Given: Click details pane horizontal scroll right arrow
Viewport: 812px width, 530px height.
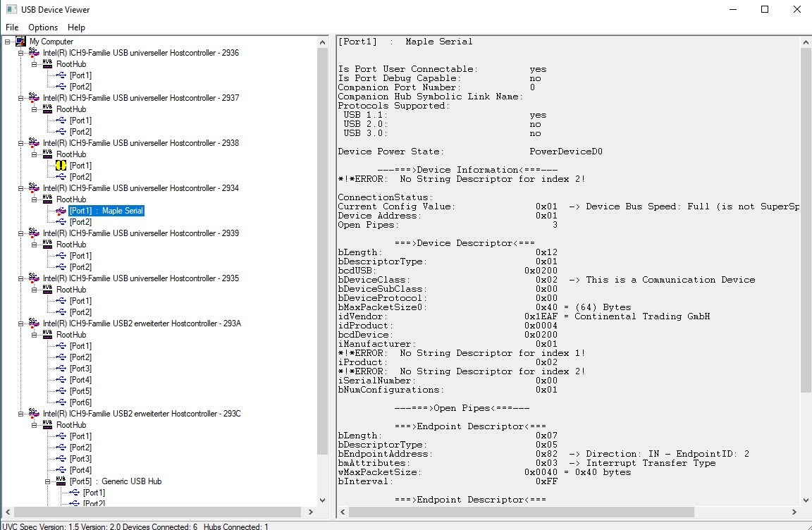Looking at the screenshot, I should pyautogui.click(x=794, y=512).
